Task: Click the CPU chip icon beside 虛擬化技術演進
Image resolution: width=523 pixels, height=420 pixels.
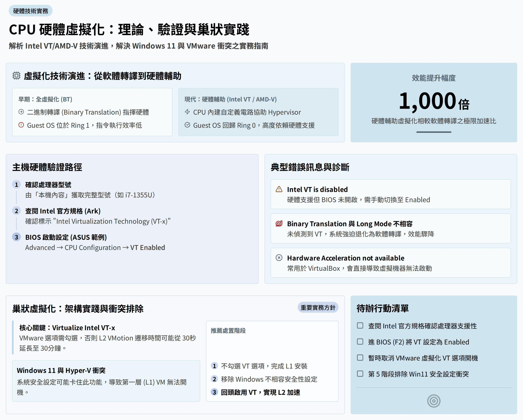Action: point(16,76)
